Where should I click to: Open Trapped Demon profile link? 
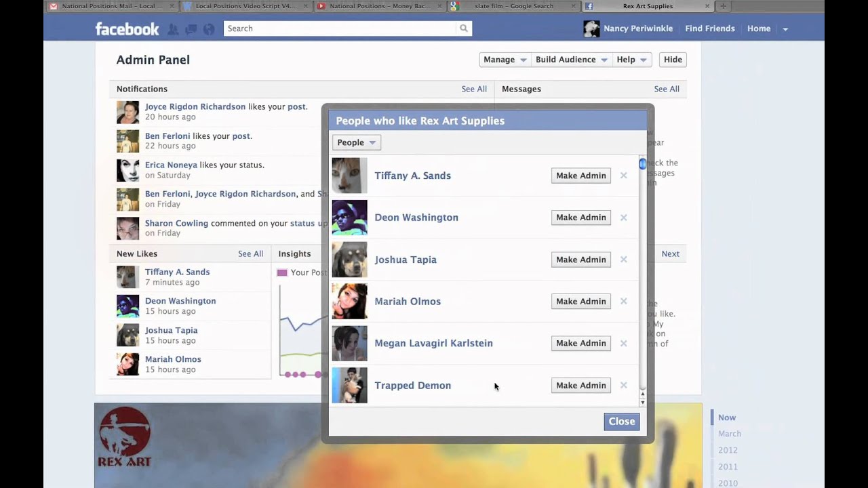pyautogui.click(x=412, y=385)
